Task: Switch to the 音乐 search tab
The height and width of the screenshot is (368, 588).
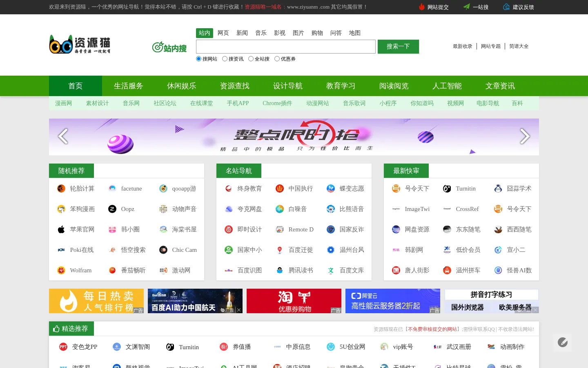Action: point(261,33)
